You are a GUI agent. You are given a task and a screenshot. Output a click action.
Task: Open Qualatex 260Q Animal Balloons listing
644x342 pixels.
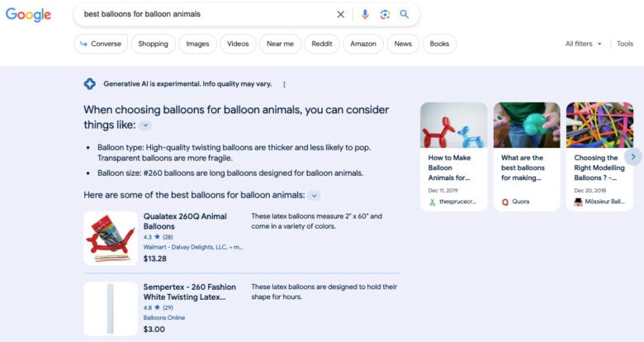[x=185, y=221]
